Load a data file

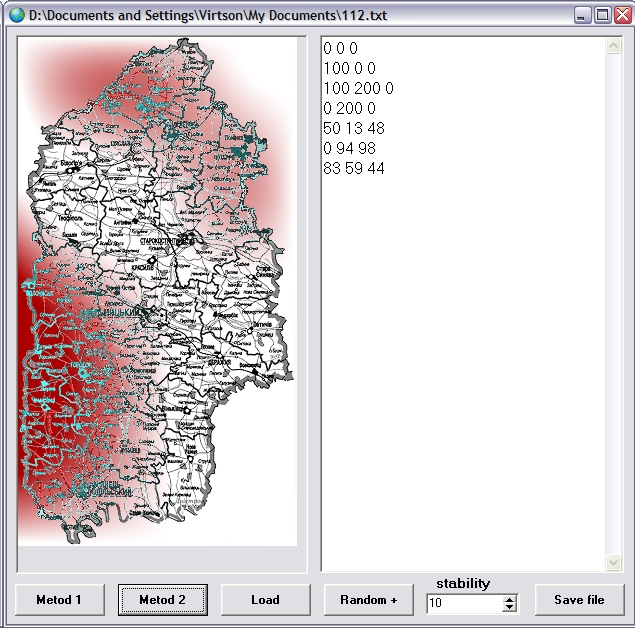tap(266, 600)
